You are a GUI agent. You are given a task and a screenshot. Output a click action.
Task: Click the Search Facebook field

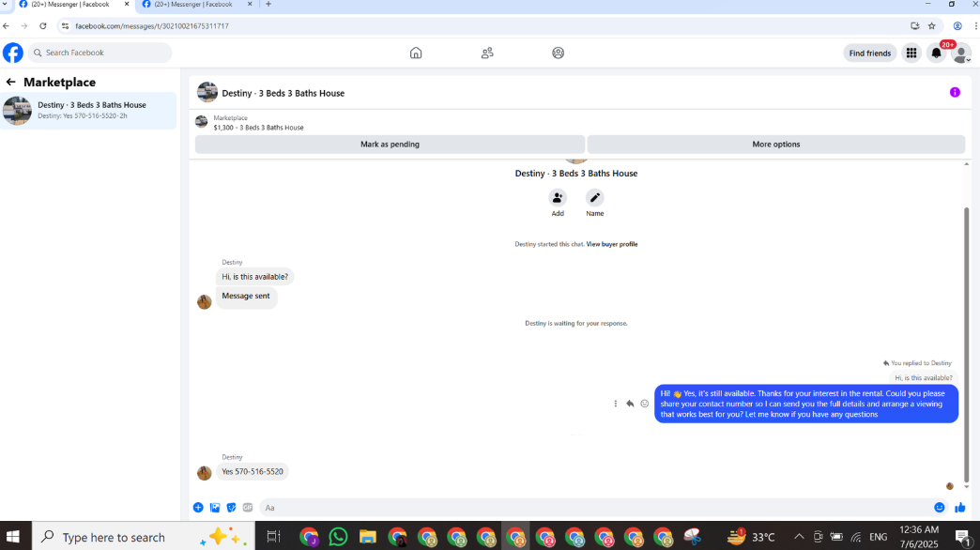[100, 53]
